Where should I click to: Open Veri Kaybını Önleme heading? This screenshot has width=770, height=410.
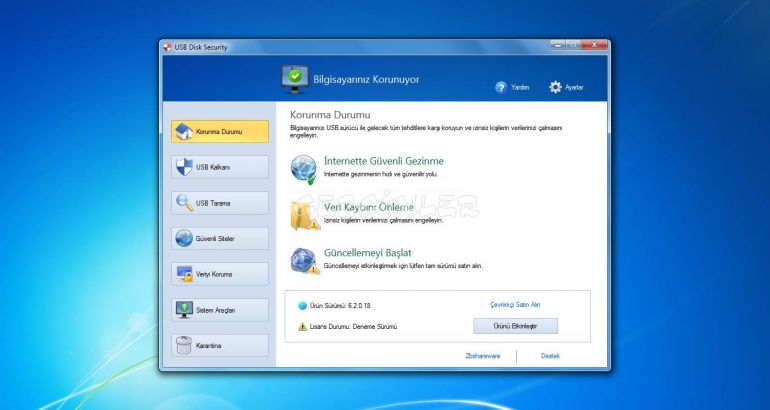(369, 207)
